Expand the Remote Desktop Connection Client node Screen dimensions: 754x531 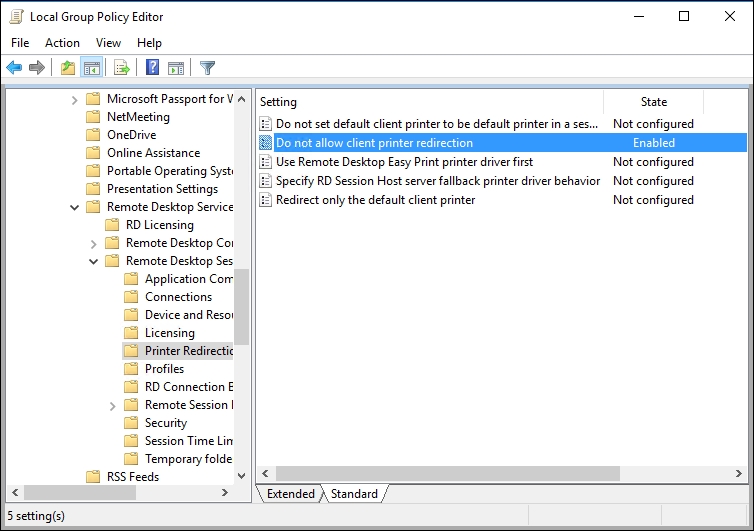click(x=93, y=243)
